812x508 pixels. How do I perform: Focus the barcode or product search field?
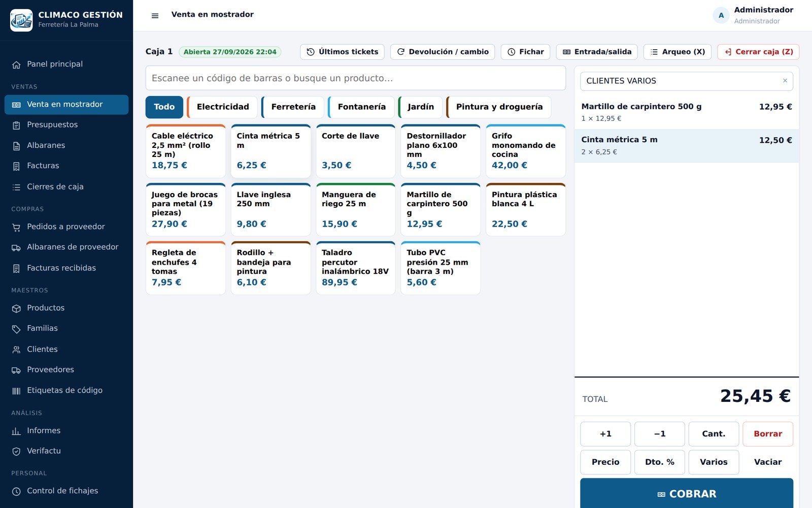[356, 78]
